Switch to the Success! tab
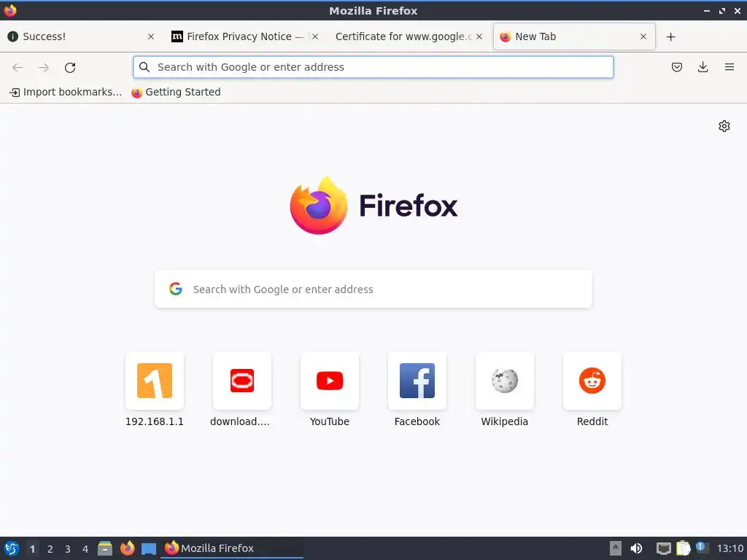 pos(80,36)
